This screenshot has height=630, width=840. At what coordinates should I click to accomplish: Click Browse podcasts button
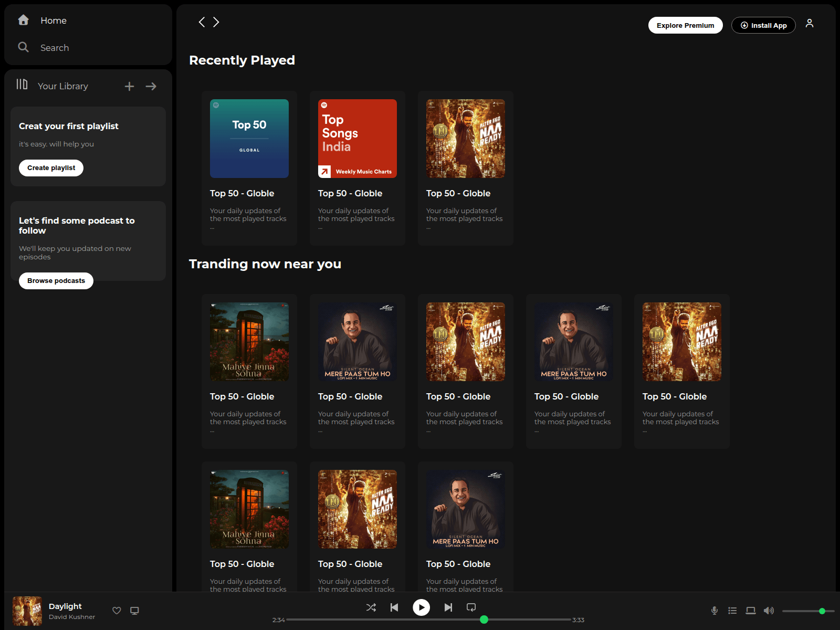pos(56,281)
